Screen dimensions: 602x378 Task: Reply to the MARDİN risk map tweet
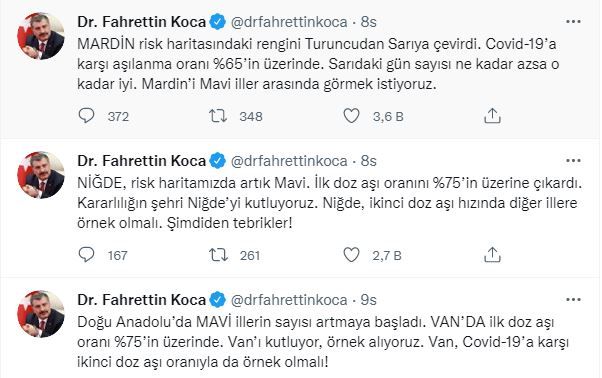[x=86, y=116]
